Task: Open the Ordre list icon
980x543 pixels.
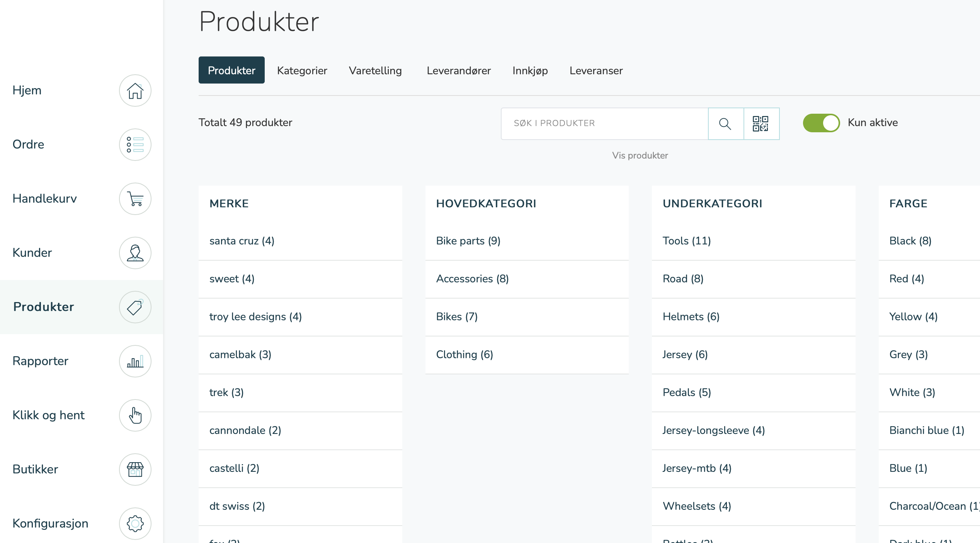Action: [x=135, y=145]
